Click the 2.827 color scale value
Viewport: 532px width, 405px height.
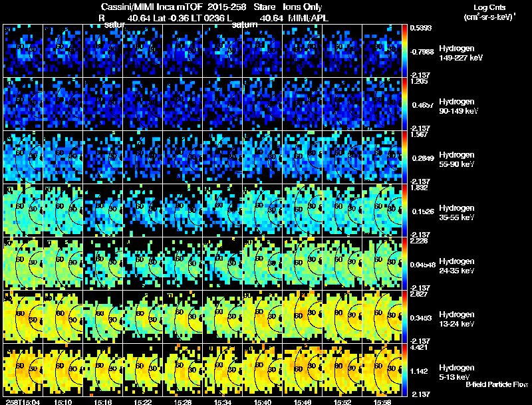coord(419,294)
